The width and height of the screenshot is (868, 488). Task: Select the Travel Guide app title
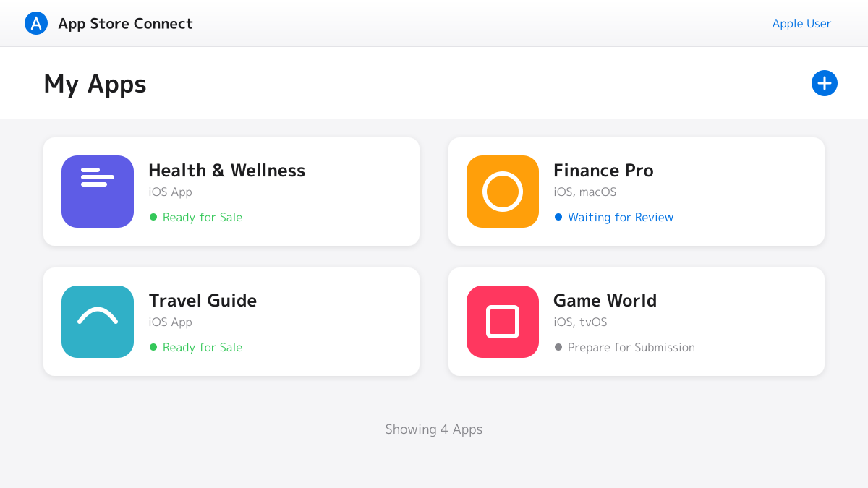tap(203, 301)
